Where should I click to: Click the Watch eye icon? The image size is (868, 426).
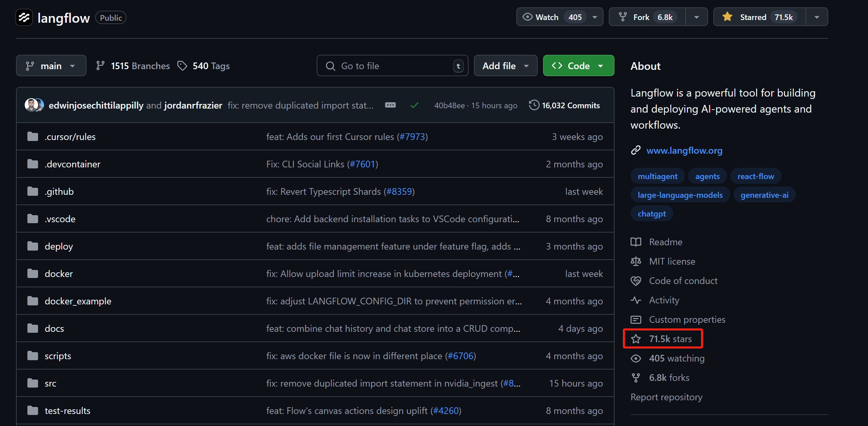point(527,17)
